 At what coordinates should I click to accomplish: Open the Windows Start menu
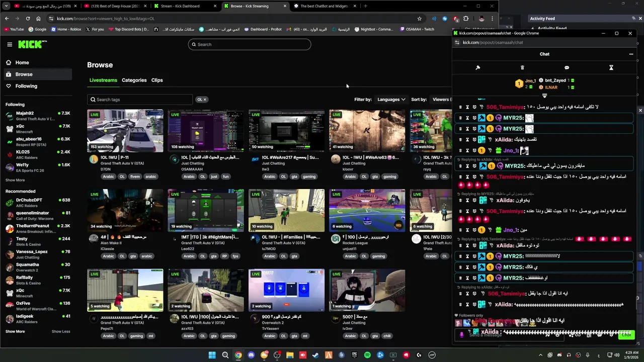coord(212,355)
